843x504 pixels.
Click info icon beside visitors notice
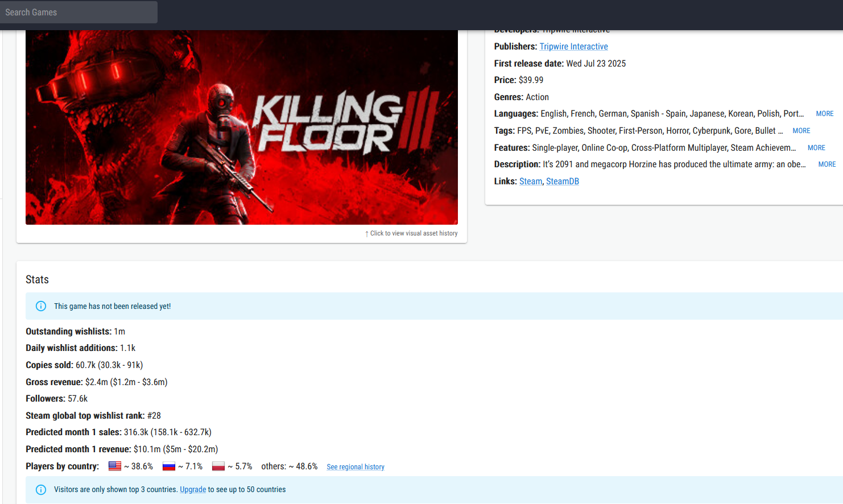pos(41,490)
